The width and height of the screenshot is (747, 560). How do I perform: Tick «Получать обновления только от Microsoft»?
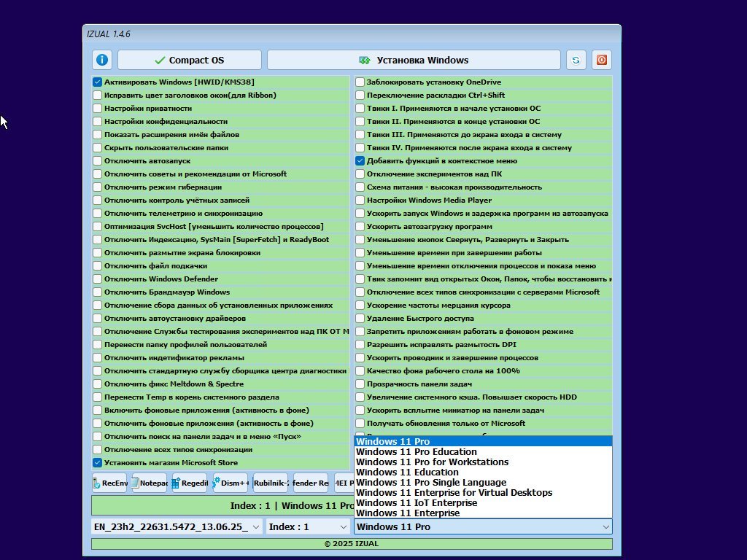(x=360, y=424)
